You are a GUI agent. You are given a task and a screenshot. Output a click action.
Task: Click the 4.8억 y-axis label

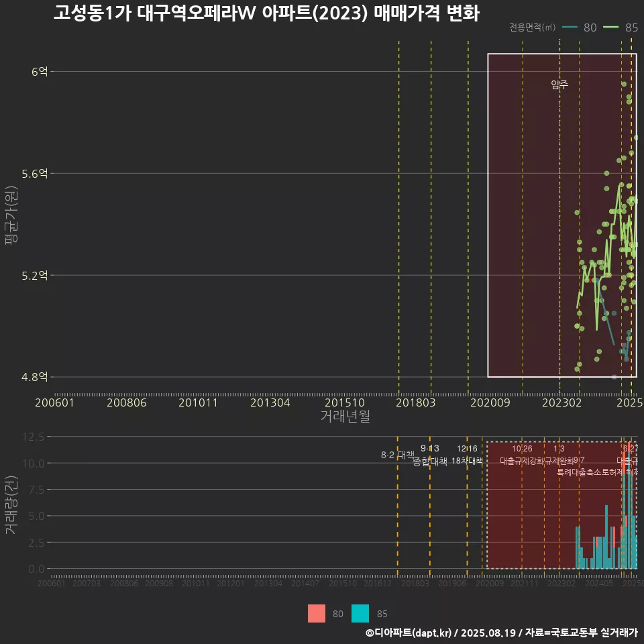click(x=35, y=376)
